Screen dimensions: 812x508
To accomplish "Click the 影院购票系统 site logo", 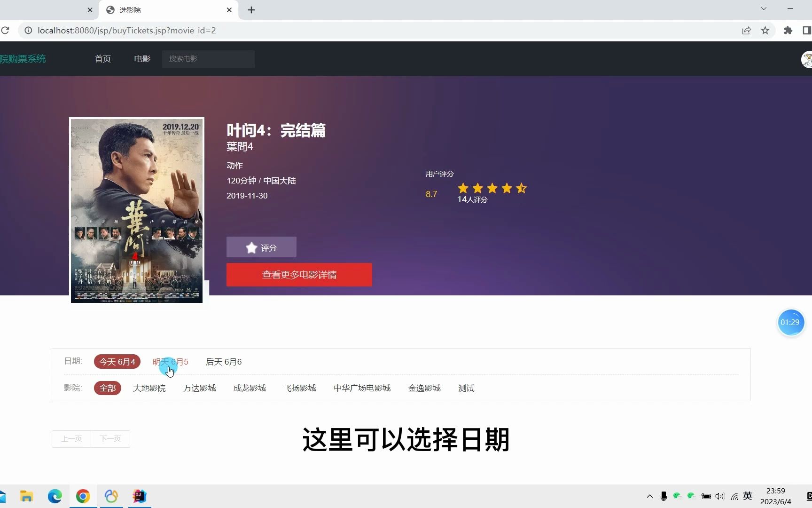I will 23,59.
